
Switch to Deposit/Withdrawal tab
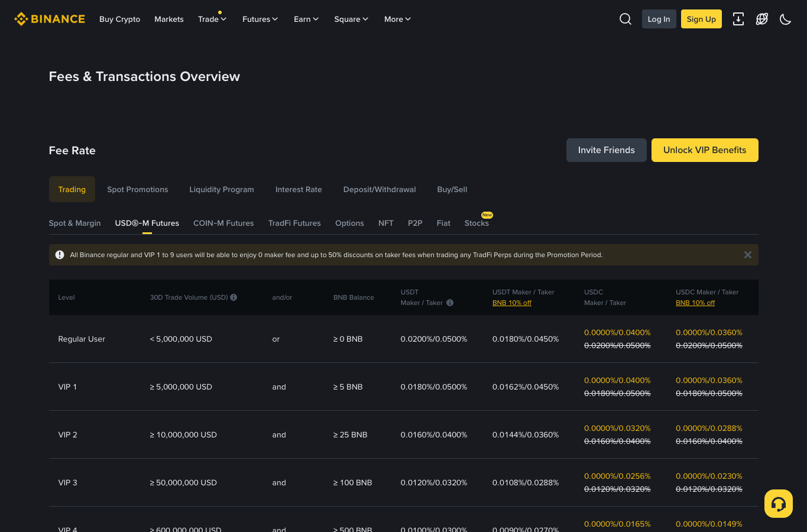(x=380, y=189)
